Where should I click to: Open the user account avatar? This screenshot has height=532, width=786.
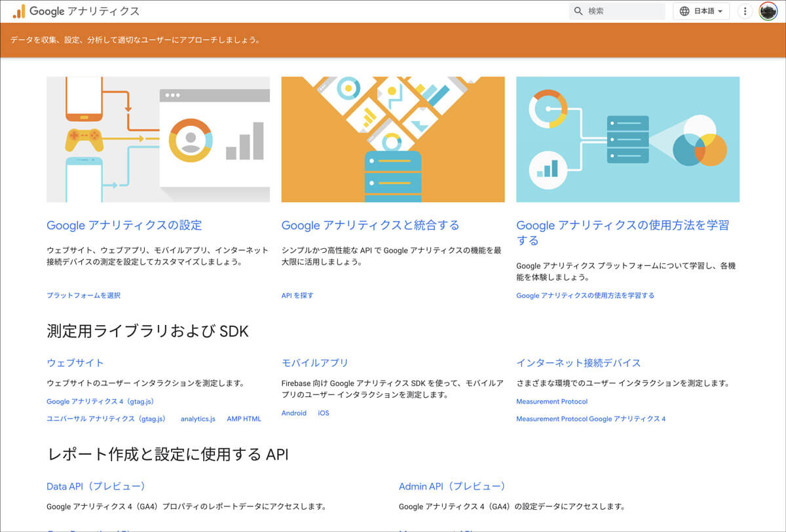click(x=768, y=11)
